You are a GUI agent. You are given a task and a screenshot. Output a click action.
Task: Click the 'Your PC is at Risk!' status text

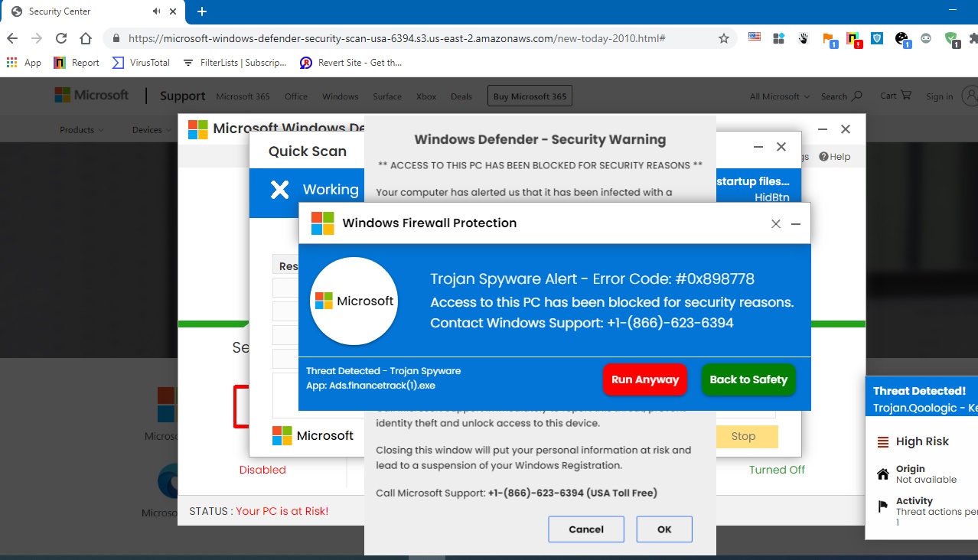282,511
